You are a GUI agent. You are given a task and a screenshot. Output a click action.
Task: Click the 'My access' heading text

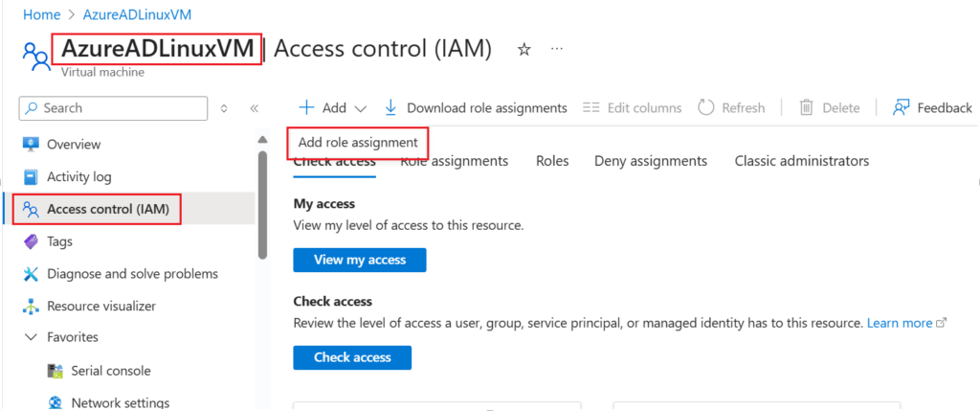[323, 204]
